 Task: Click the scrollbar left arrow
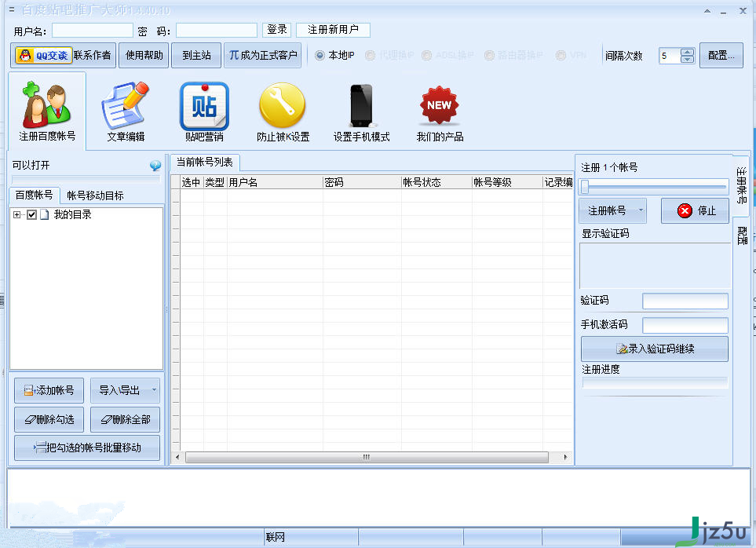pyautogui.click(x=177, y=457)
